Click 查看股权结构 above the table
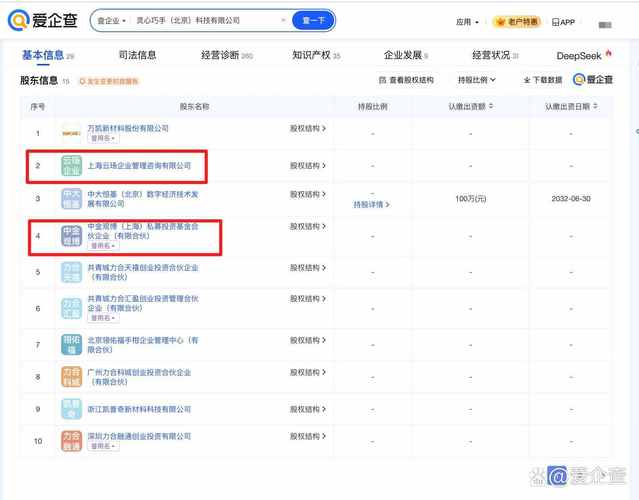 (x=406, y=80)
